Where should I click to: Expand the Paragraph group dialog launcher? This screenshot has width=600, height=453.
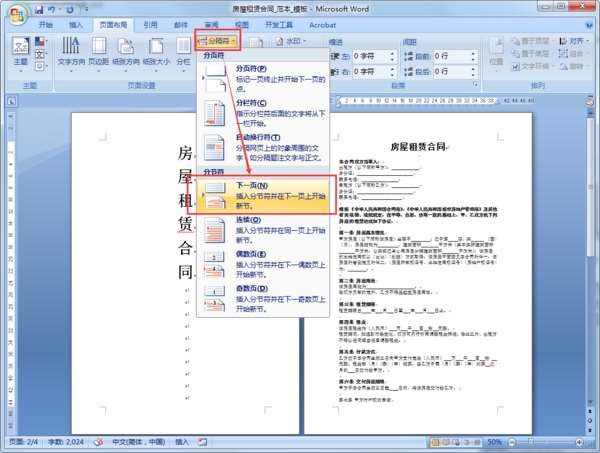pos(475,84)
